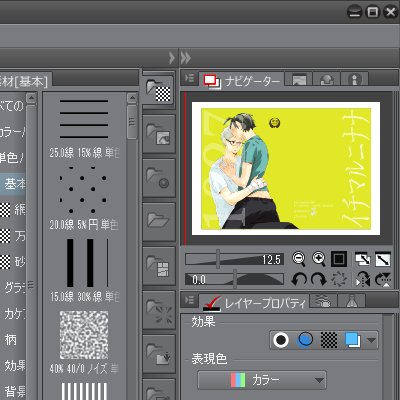400x400 pixels.
Task: Toggle the tone checker-pattern effect
Action: (x=329, y=340)
